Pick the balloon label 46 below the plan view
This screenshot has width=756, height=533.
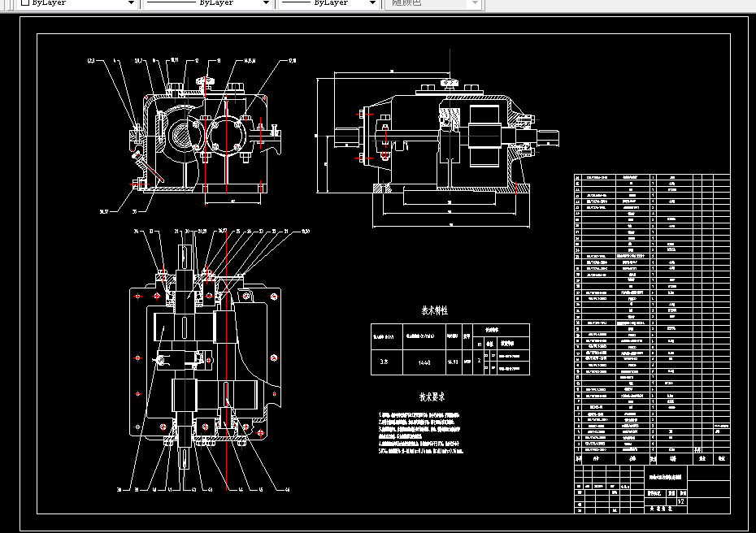coord(287,490)
